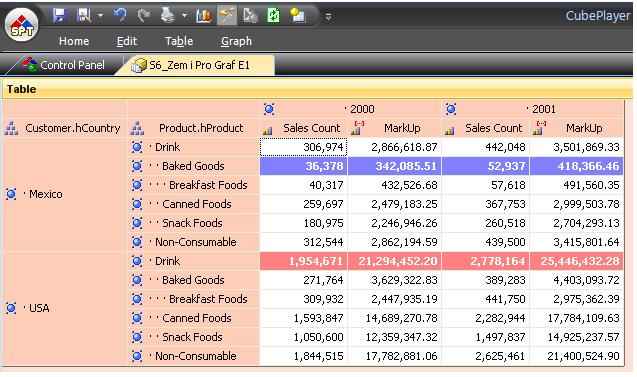Image resolution: width=637 pixels, height=377 pixels.
Task: Click the lightbulb table icon in toolbar
Action: point(298,16)
